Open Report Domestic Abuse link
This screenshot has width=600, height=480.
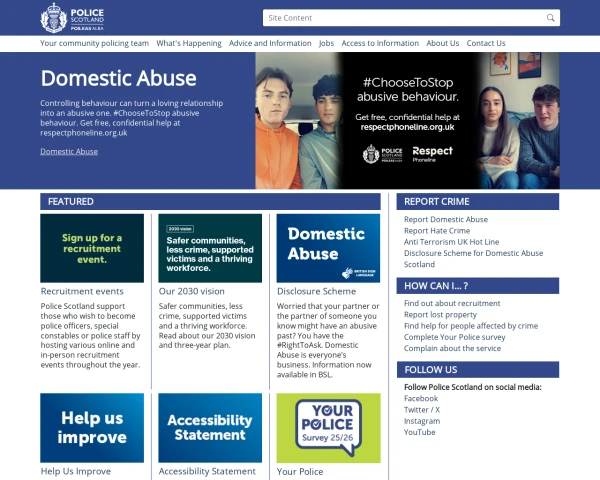pos(446,219)
